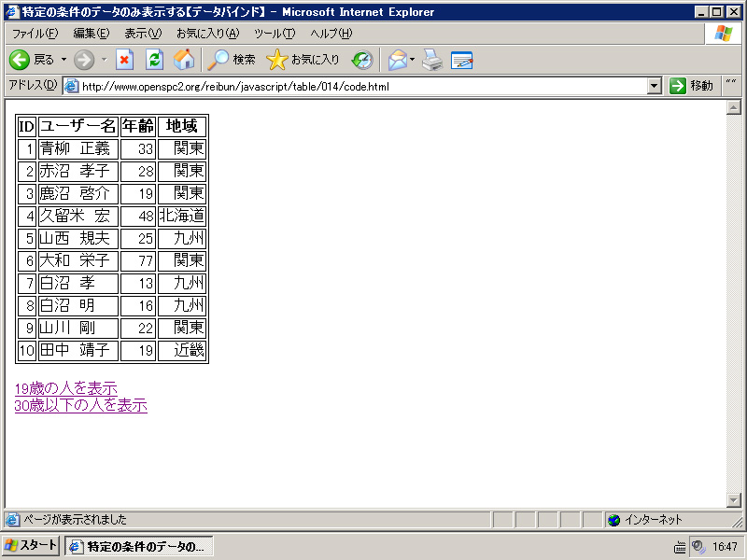Go to the Home page icon

pos(184,60)
